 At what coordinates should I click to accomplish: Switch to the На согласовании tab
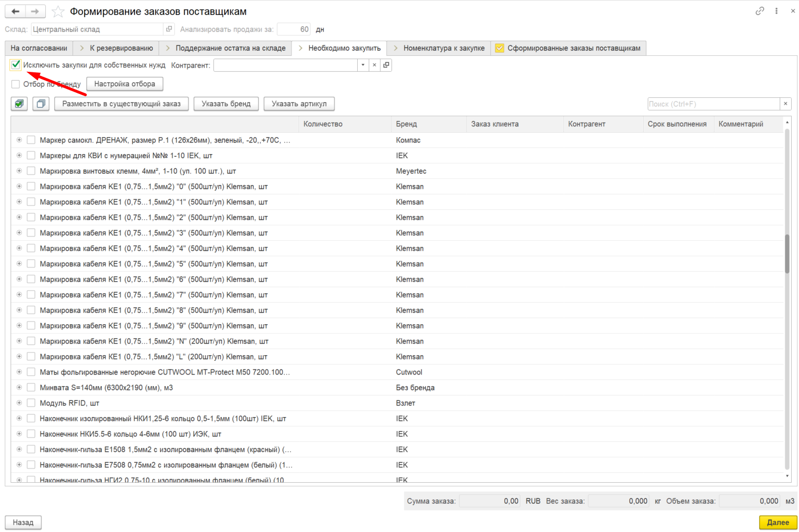coord(39,48)
